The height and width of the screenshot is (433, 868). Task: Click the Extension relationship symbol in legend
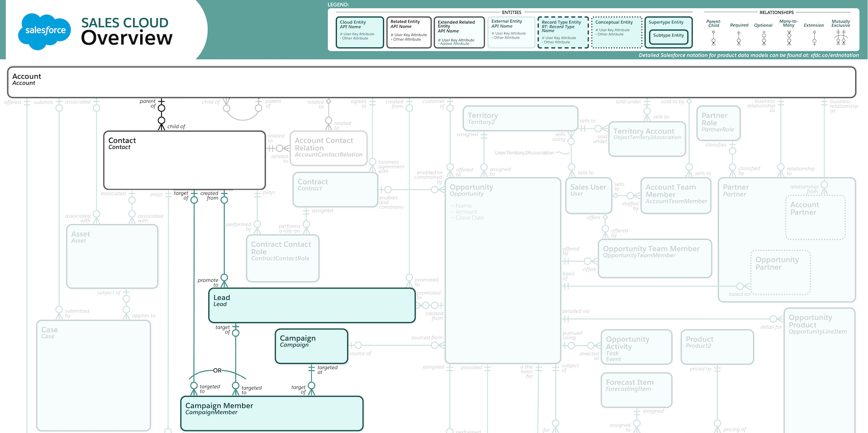814,38
